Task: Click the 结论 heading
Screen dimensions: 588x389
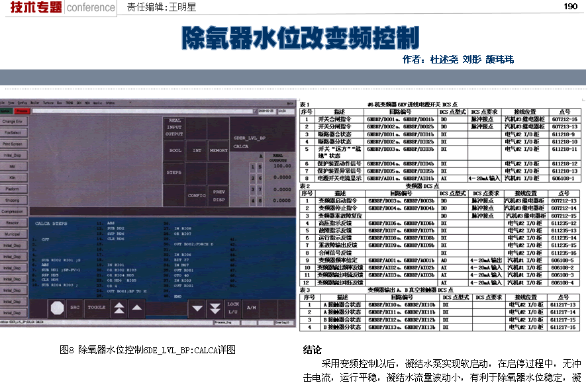Action: [x=312, y=350]
